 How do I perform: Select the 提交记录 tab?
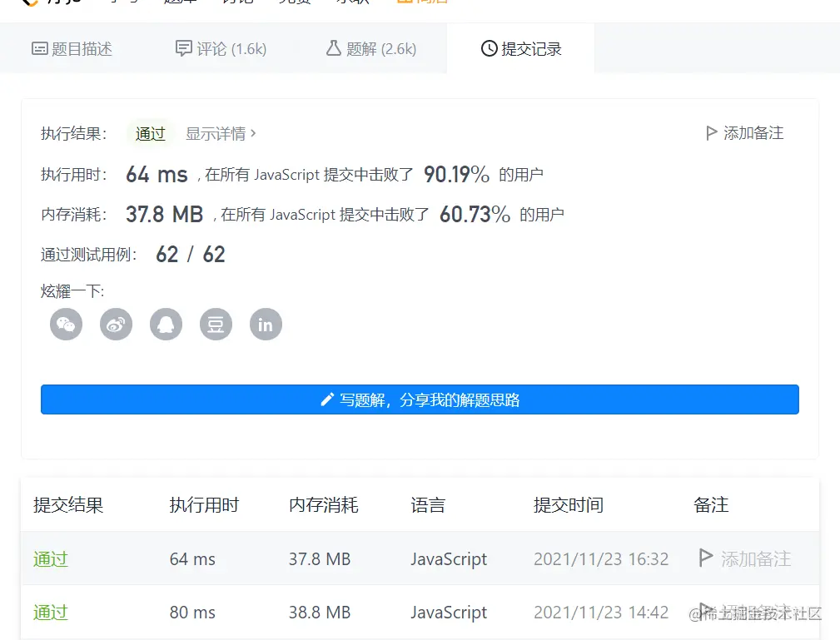coord(520,49)
